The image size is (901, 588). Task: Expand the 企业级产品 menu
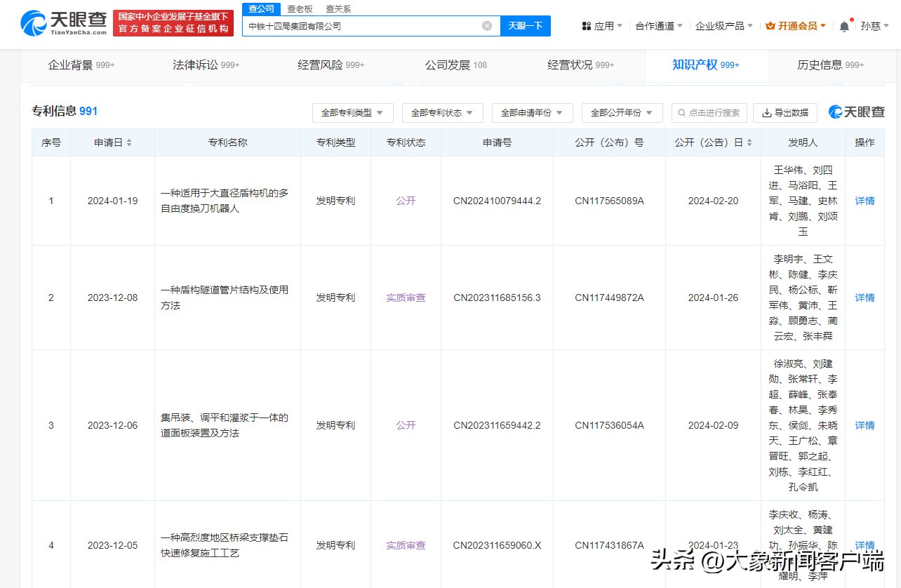724,26
